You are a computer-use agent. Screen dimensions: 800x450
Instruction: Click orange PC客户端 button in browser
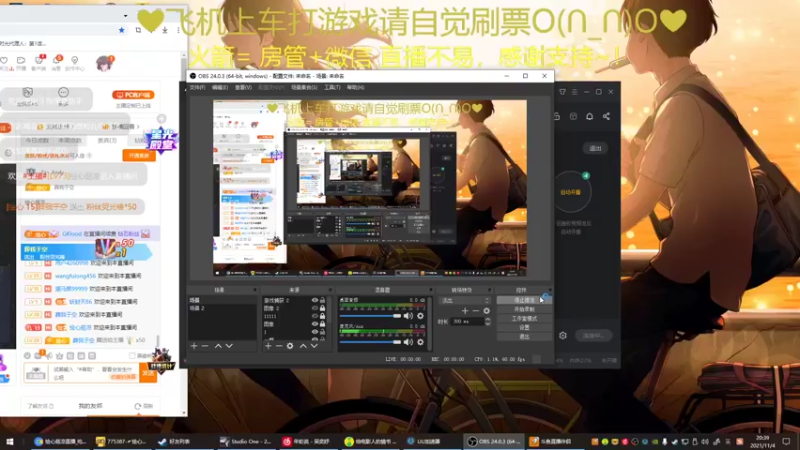tap(133, 95)
